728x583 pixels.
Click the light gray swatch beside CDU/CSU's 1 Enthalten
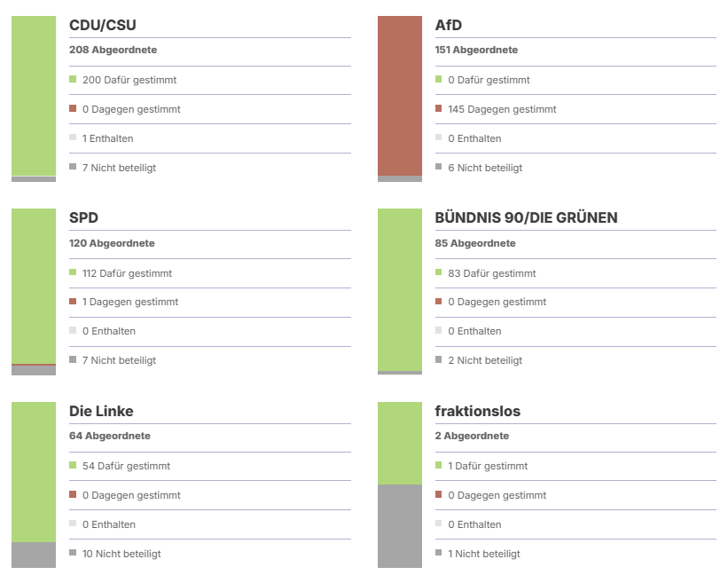tap(73, 138)
